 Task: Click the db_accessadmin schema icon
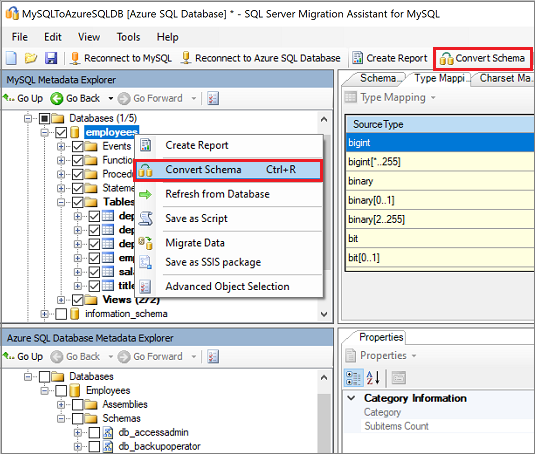click(108, 433)
